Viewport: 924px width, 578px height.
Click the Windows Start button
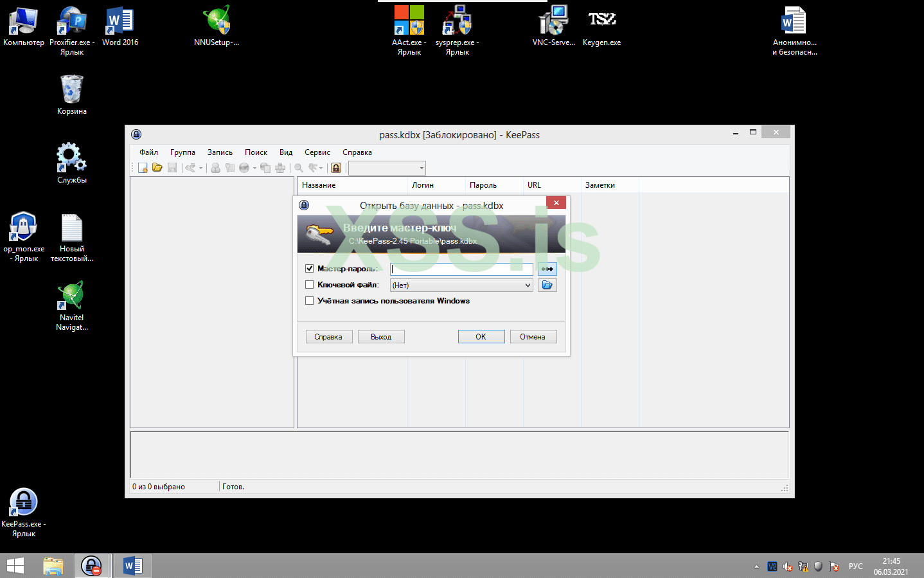click(x=15, y=566)
